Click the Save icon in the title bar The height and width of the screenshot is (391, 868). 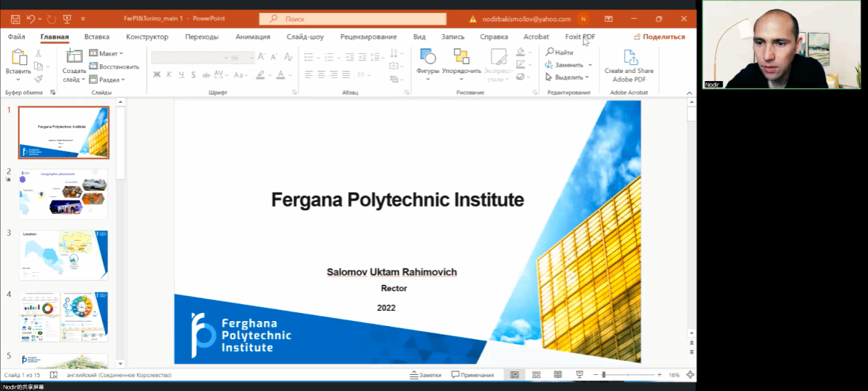[x=15, y=18]
